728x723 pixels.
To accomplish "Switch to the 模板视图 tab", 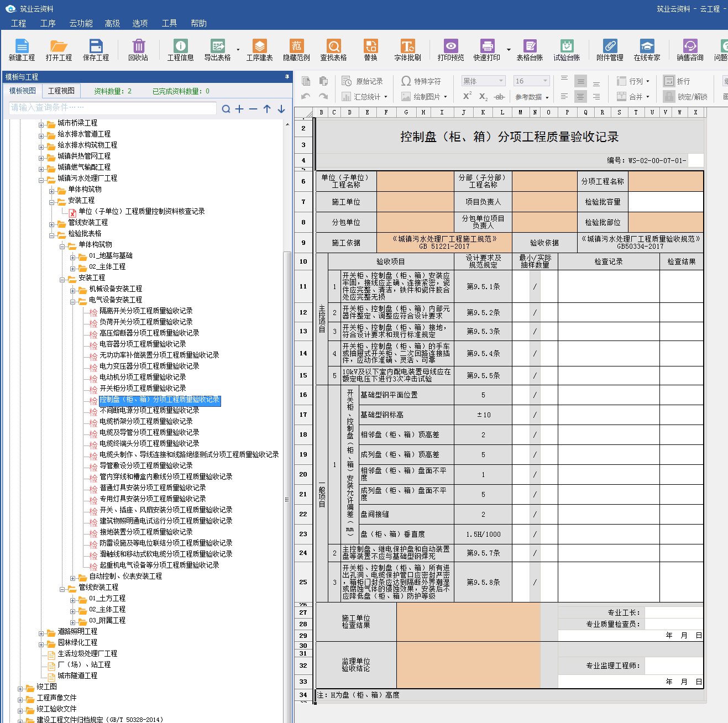I will click(x=23, y=91).
